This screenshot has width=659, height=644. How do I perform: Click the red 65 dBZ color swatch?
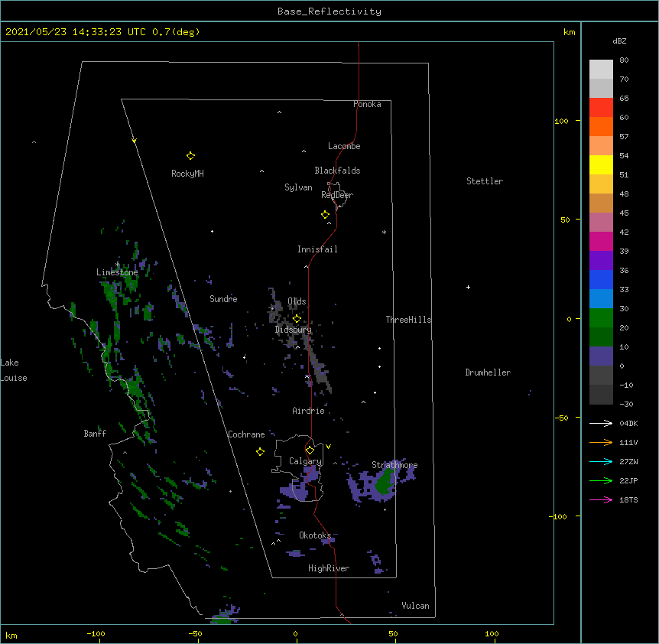point(601,108)
